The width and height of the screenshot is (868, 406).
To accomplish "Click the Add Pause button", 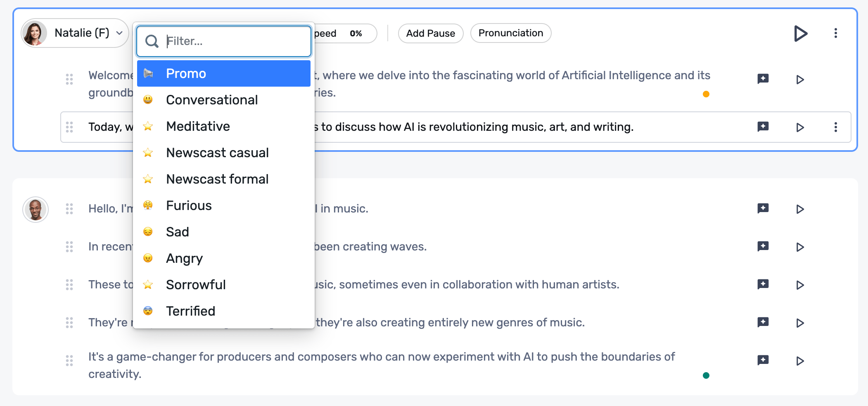I will 431,33.
